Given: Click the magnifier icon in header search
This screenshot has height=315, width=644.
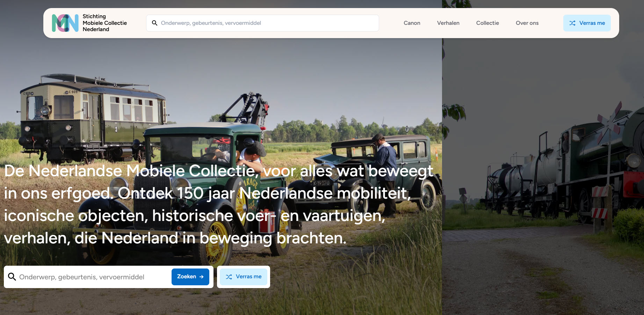Looking at the screenshot, I should tap(154, 23).
